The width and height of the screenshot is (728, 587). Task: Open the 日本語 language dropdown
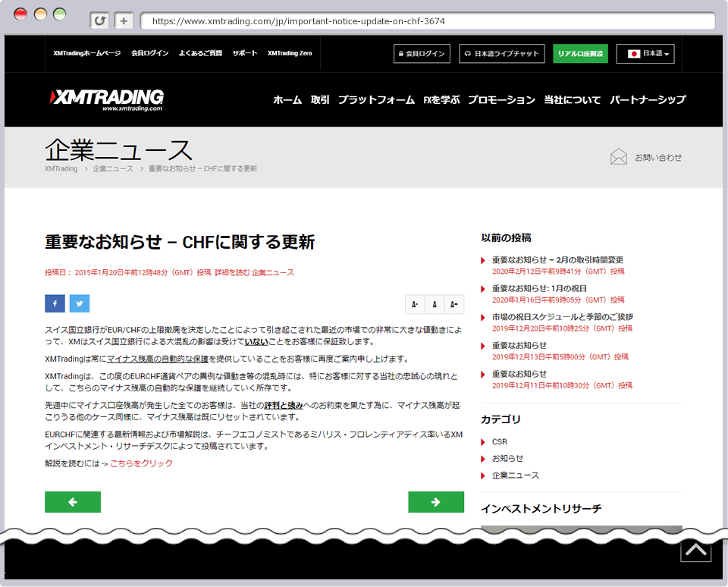[645, 54]
